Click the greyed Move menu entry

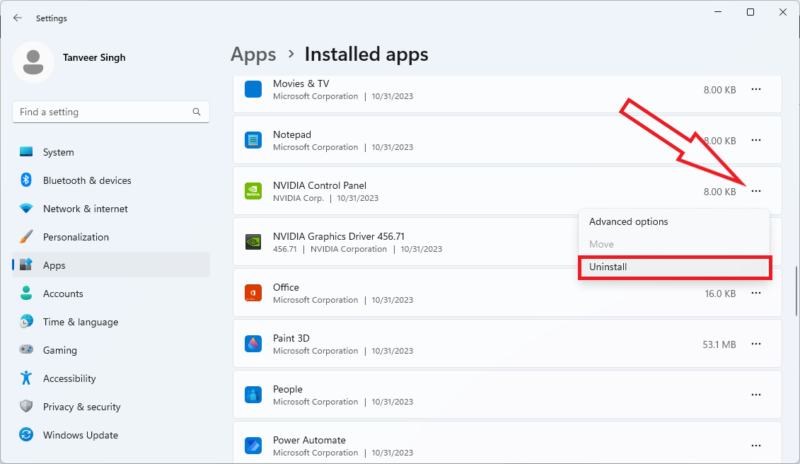[674, 244]
